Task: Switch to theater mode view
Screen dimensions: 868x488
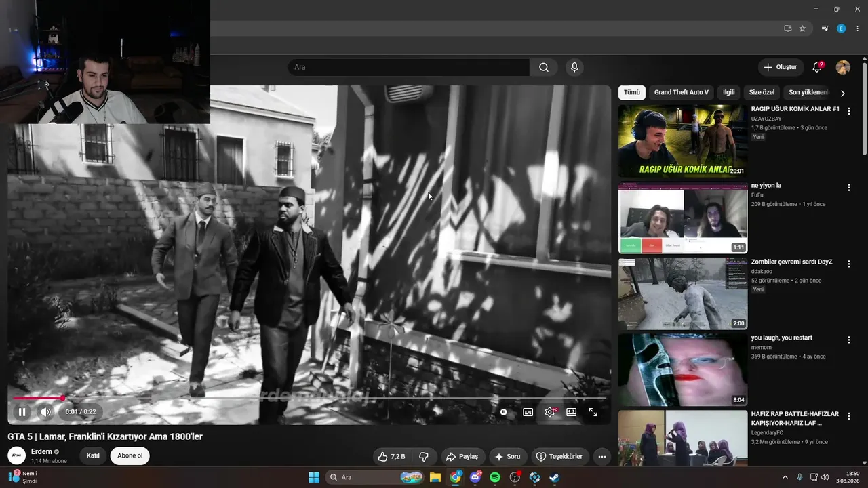Action: (572, 411)
